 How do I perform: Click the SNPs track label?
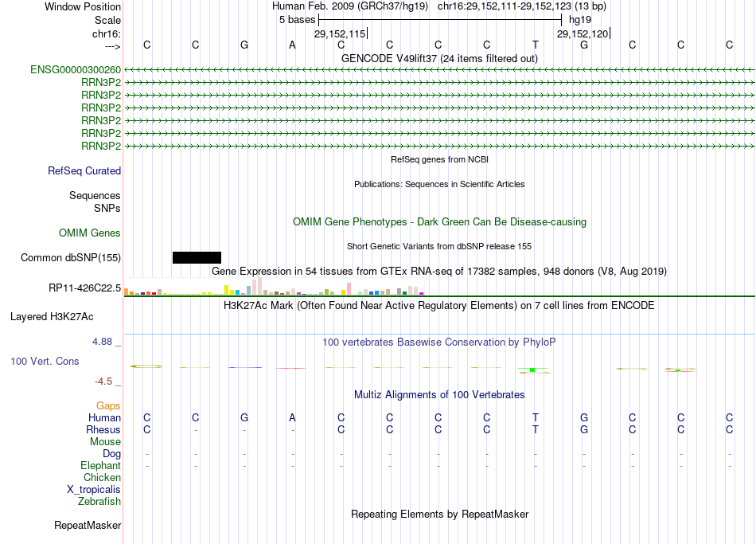coord(107,208)
